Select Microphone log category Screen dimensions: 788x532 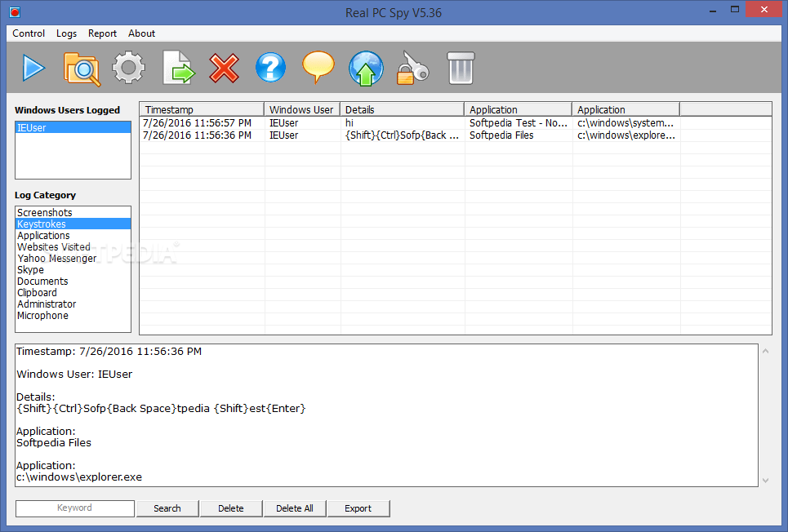pyautogui.click(x=73, y=316)
